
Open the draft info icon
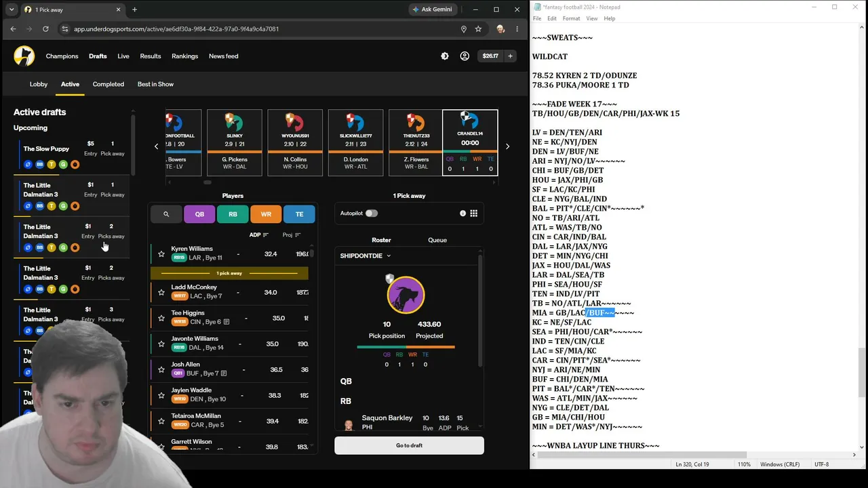point(463,213)
